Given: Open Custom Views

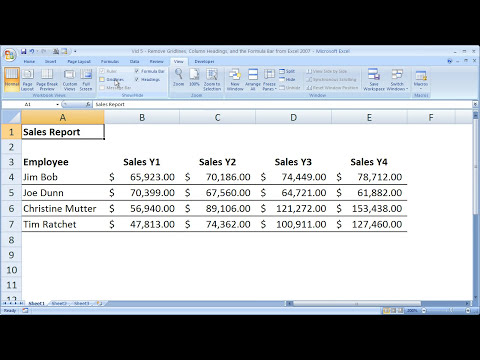Looking at the screenshot, I should 70,79.
